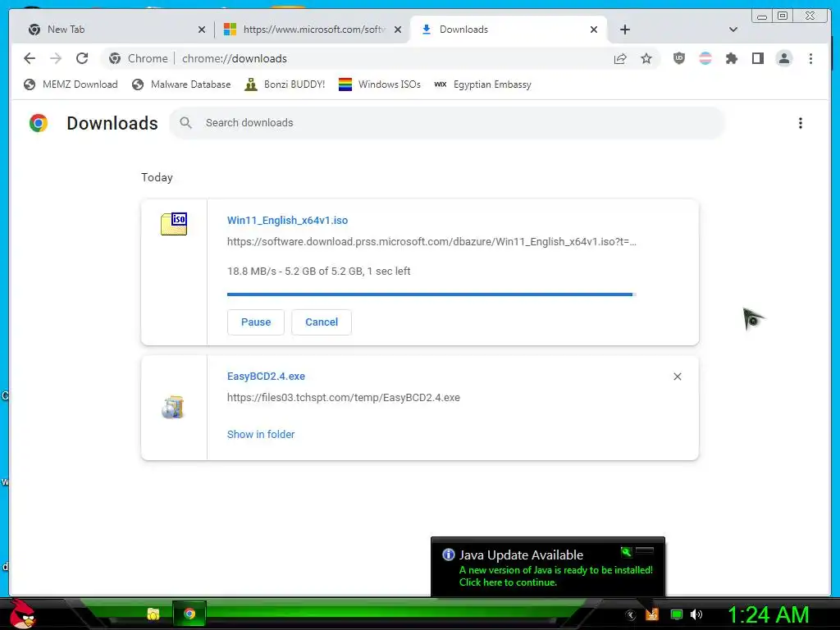Open Chrome's three-dot main menu

(x=810, y=58)
